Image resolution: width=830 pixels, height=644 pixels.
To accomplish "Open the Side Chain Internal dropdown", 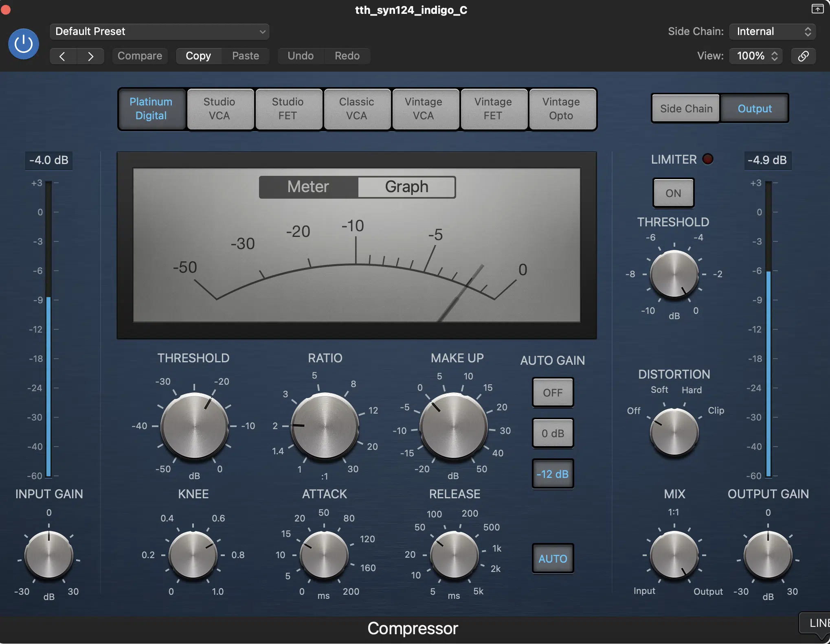I will click(x=772, y=31).
